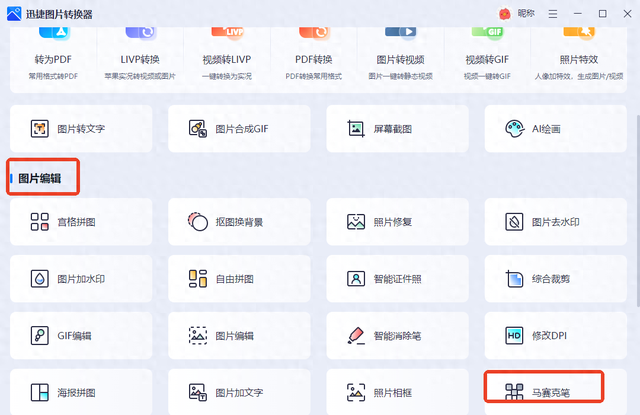
Task: Click the 视频一键转GIF subtitle
Action: (487, 76)
